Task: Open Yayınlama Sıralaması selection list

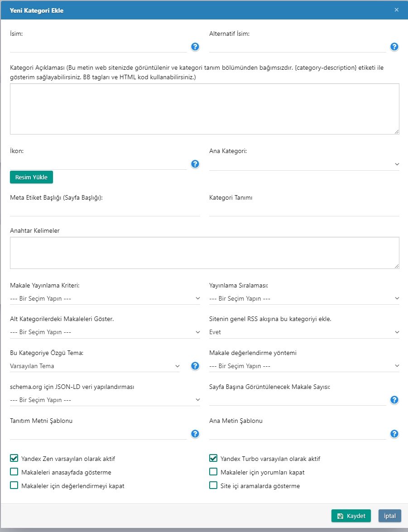Action: coord(304,298)
